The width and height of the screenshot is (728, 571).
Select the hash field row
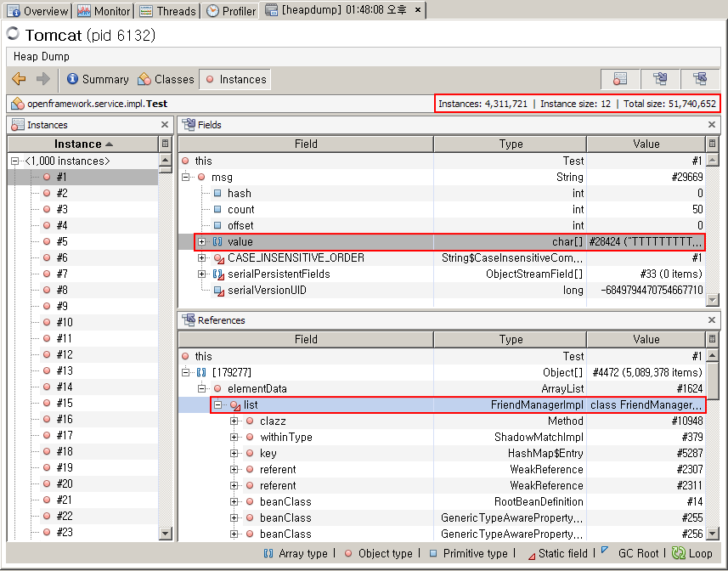coord(442,193)
